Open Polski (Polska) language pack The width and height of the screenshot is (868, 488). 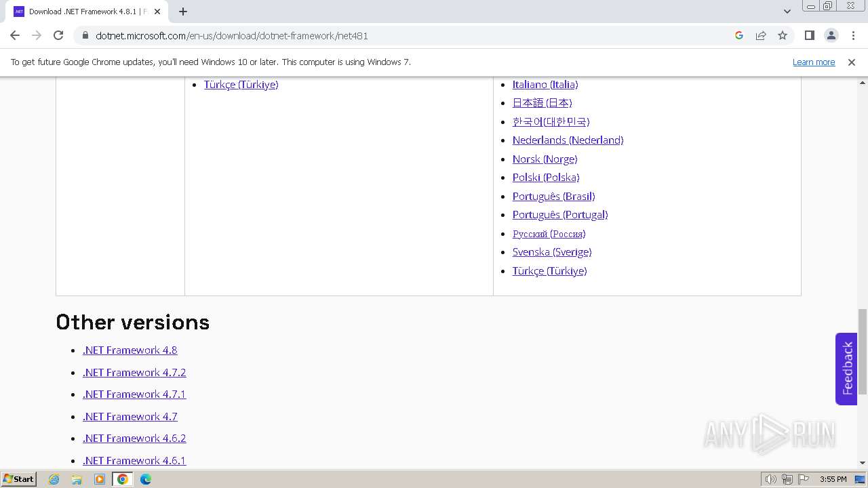click(546, 178)
